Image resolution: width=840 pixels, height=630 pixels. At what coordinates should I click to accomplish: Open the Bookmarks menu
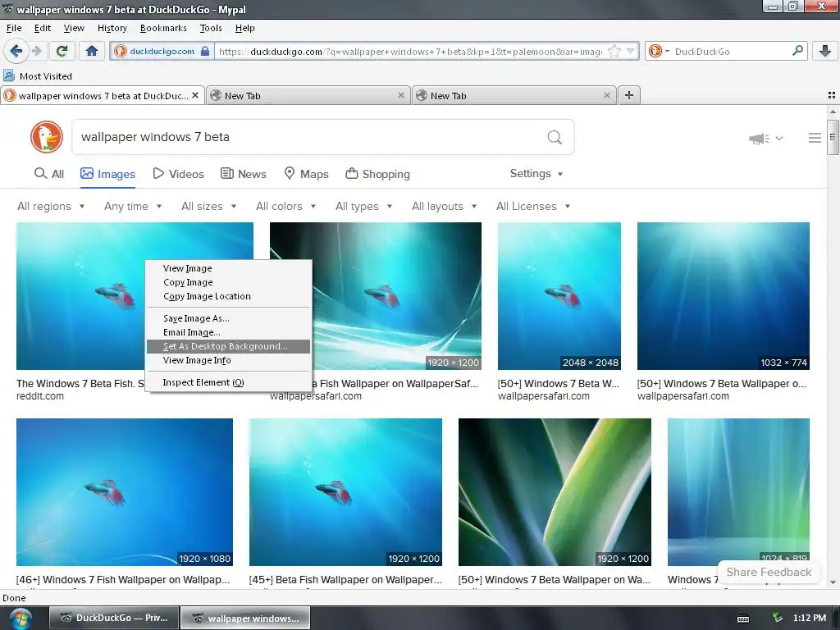(163, 28)
